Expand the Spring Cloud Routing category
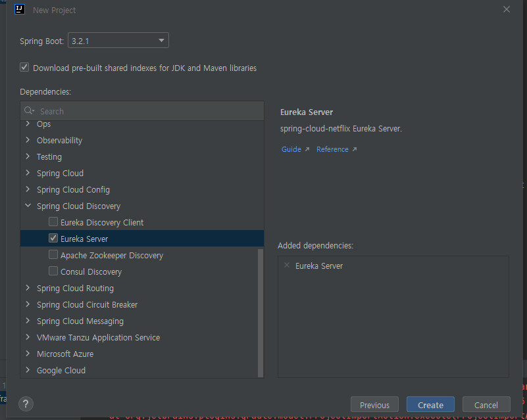Screen dimensions: 527x420 28,288
